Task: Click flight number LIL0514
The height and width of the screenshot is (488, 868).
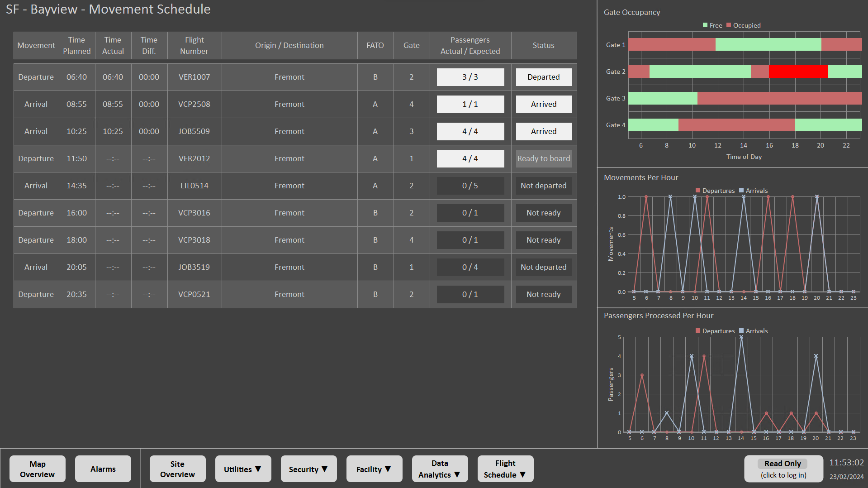Action: point(194,186)
